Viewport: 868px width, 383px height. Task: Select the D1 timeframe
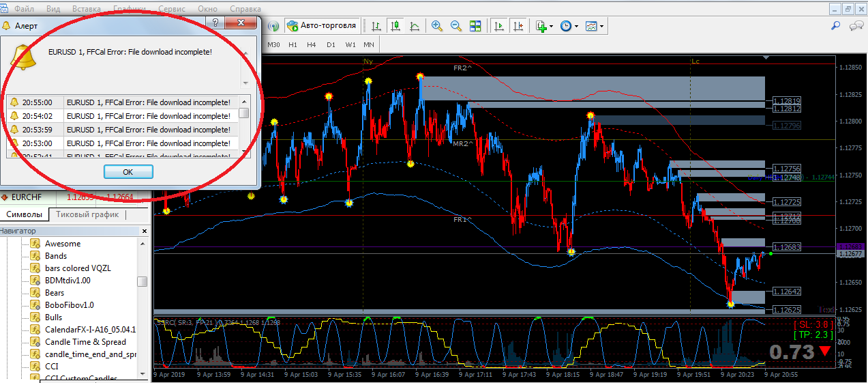point(331,44)
